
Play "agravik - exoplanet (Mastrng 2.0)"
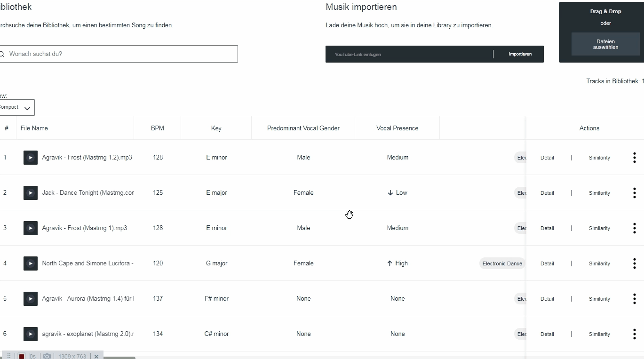point(30,334)
